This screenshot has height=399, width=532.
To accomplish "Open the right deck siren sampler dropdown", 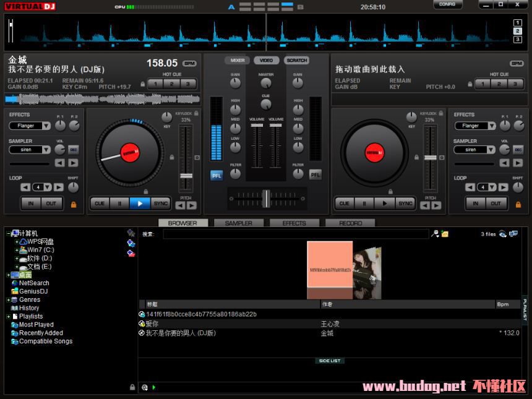I will pyautogui.click(x=475, y=150).
